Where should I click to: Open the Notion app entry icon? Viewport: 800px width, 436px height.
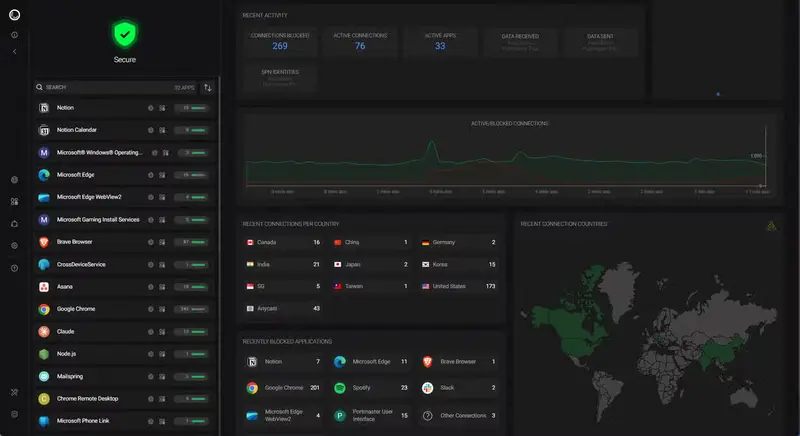tap(44, 107)
